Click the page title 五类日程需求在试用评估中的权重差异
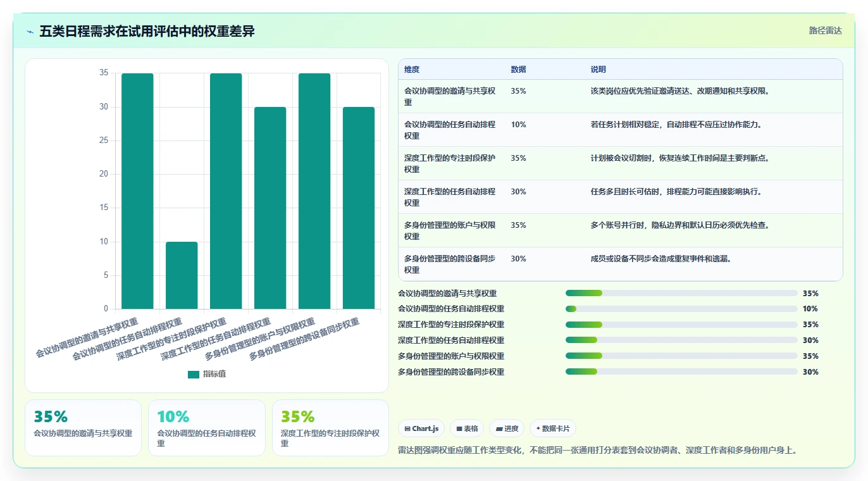 147,31
